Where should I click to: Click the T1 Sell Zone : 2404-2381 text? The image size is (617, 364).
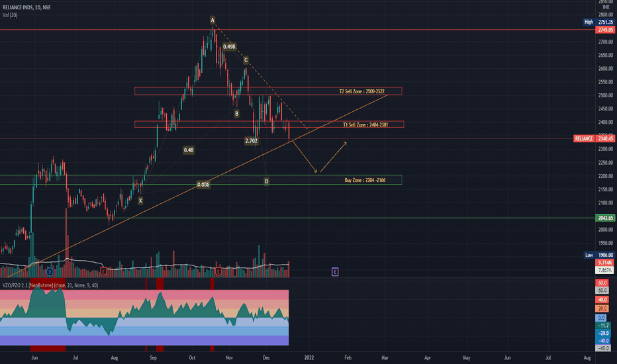(x=365, y=124)
